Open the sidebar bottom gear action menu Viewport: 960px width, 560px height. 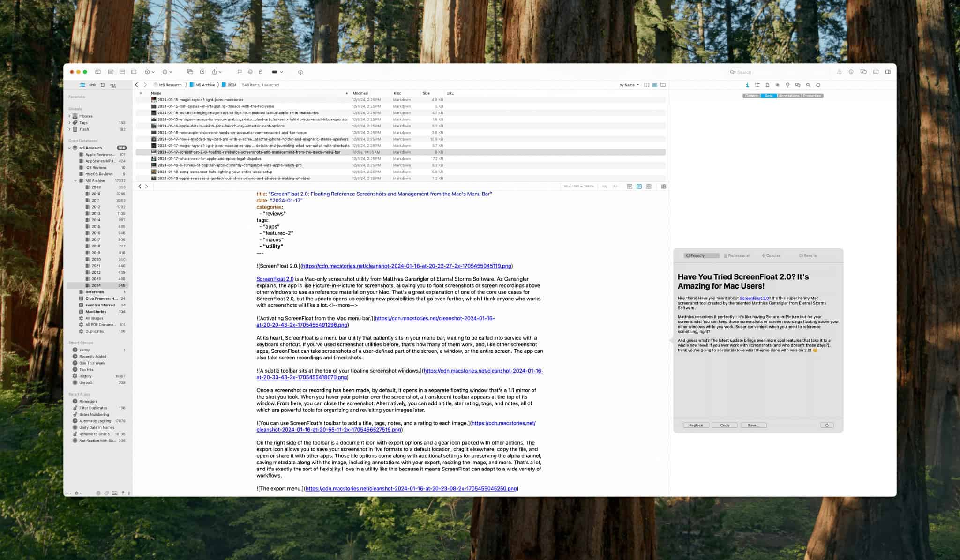[x=78, y=493]
